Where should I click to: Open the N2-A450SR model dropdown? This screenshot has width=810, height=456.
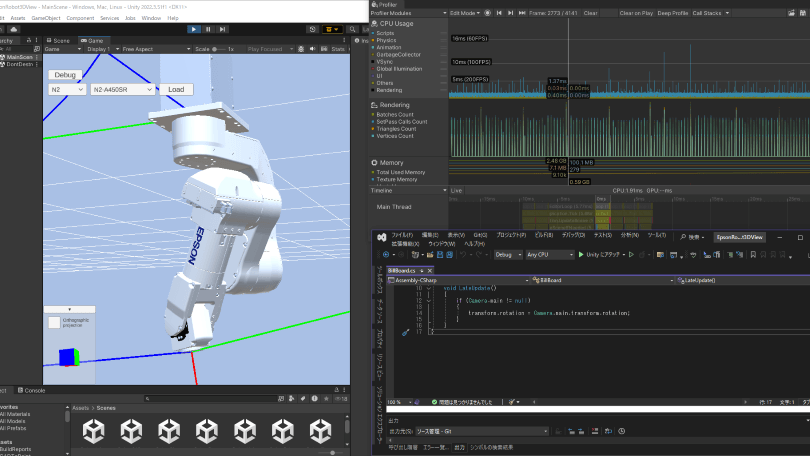122,89
